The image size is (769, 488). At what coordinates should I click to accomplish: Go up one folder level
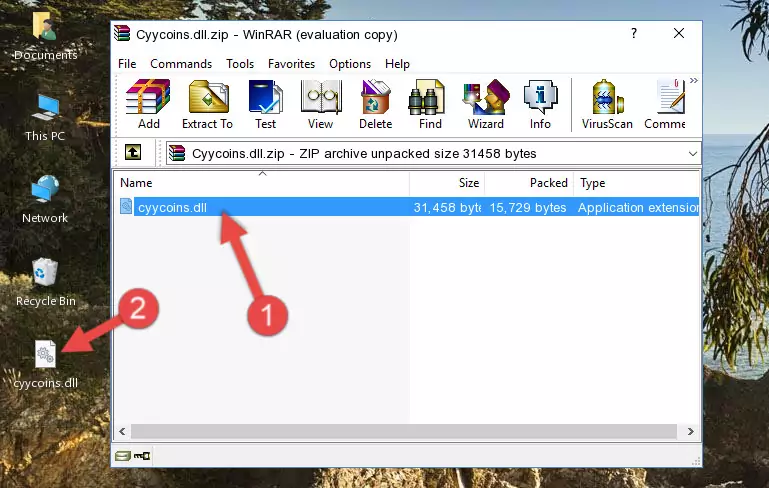point(133,153)
